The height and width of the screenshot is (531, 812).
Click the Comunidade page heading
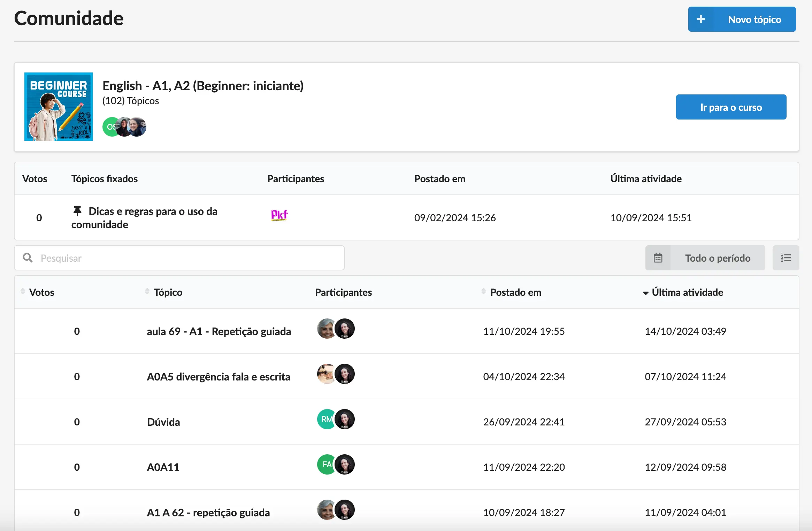coord(69,18)
